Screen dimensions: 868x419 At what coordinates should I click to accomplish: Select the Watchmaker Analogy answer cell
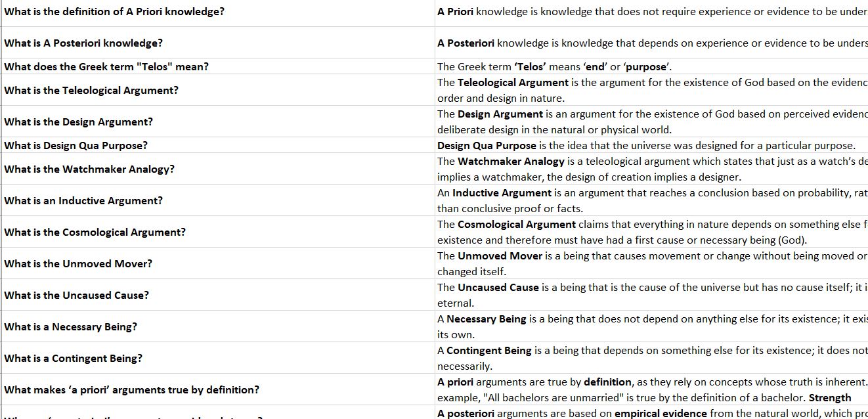[x=651, y=169]
